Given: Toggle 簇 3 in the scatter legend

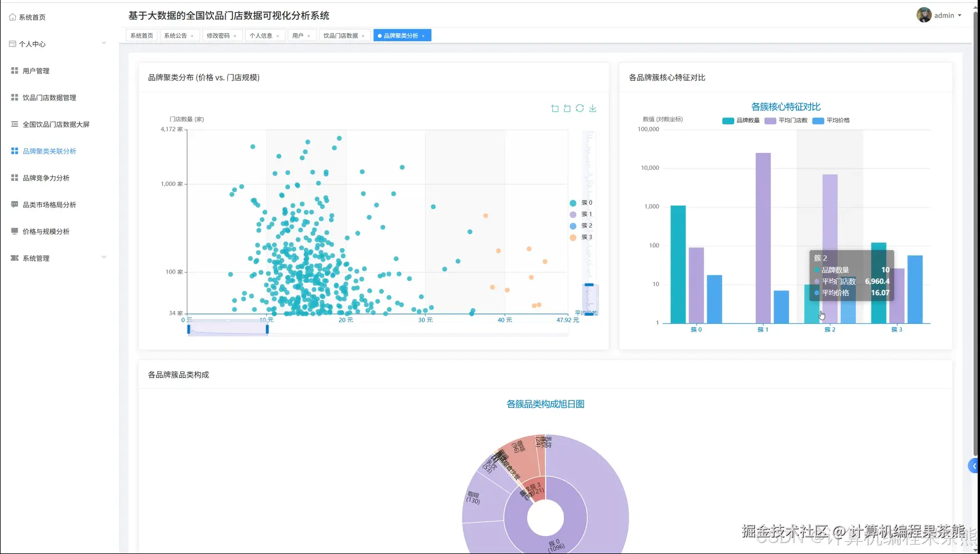Looking at the screenshot, I should pyautogui.click(x=581, y=238).
